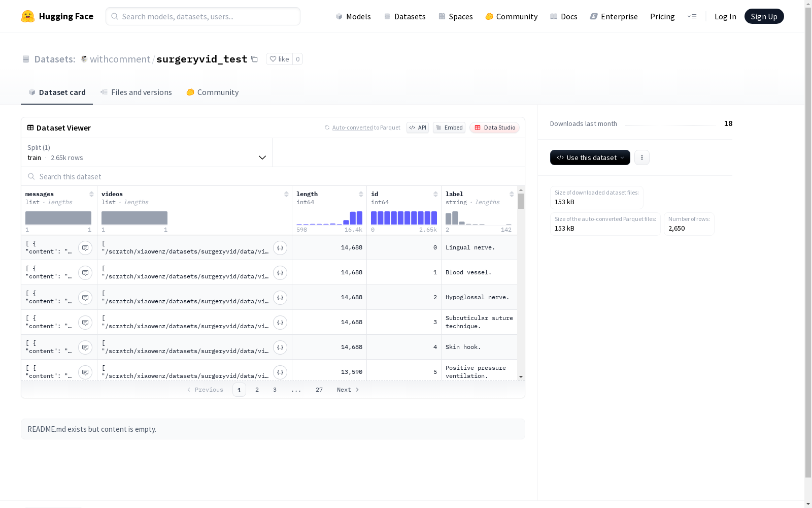The width and height of the screenshot is (812, 508).
Task: Copy dataset name with the copy icon
Action: click(x=255, y=59)
